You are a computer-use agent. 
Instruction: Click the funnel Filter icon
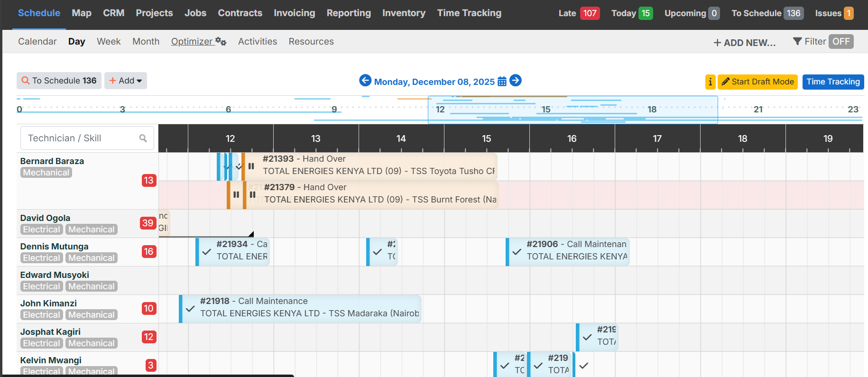[798, 41]
